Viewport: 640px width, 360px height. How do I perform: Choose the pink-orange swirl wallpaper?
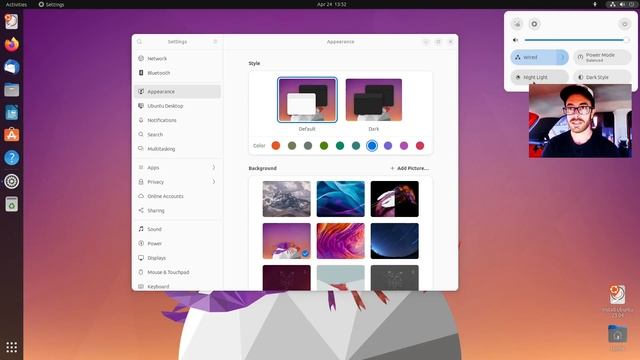tap(340, 241)
